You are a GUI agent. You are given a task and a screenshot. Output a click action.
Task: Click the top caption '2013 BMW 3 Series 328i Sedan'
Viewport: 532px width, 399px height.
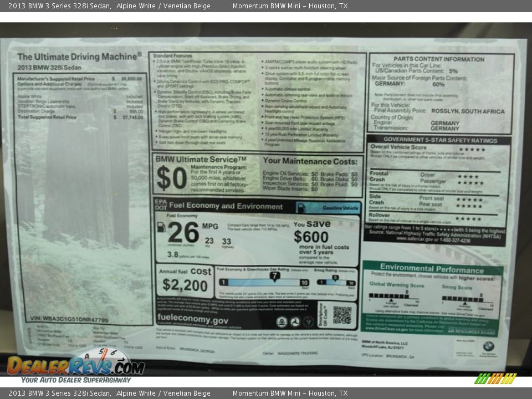59,6
